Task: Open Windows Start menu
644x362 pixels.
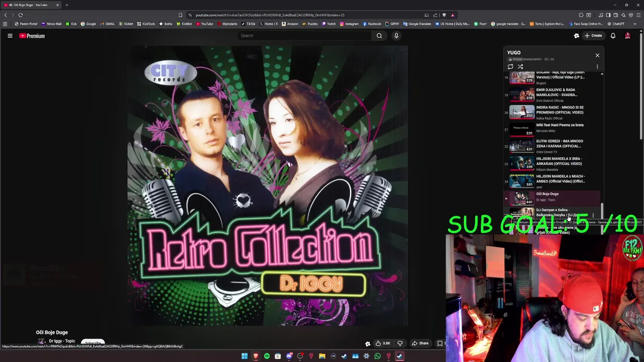Action: click(245, 356)
